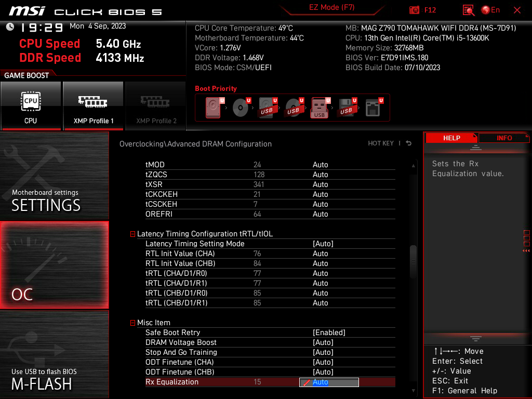This screenshot has height=399, width=532.
Task: Take a screenshot with the F12 camera icon
Action: [414, 10]
